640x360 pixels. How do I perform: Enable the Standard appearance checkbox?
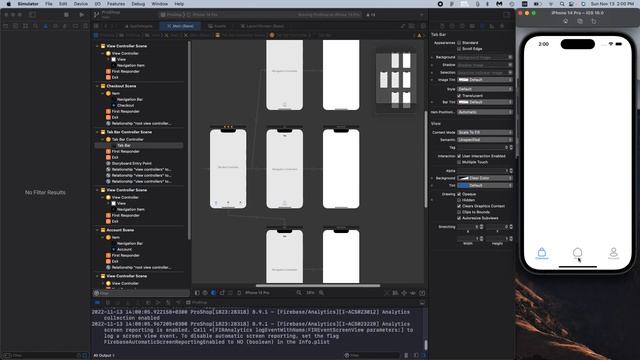click(459, 43)
